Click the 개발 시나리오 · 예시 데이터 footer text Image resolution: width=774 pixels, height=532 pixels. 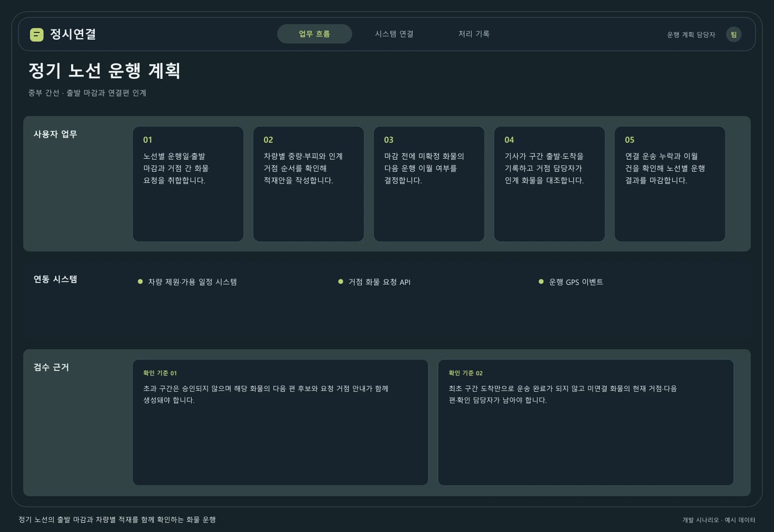click(x=719, y=520)
